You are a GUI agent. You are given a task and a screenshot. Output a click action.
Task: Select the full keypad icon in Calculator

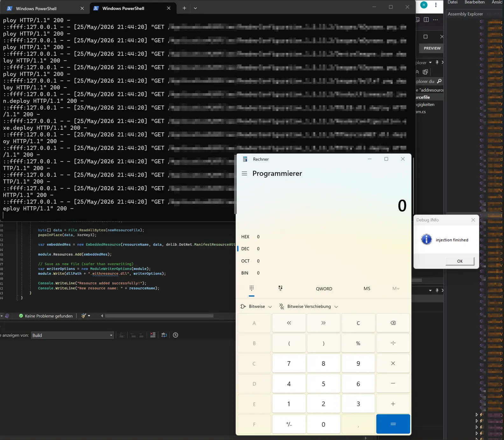coord(252,288)
